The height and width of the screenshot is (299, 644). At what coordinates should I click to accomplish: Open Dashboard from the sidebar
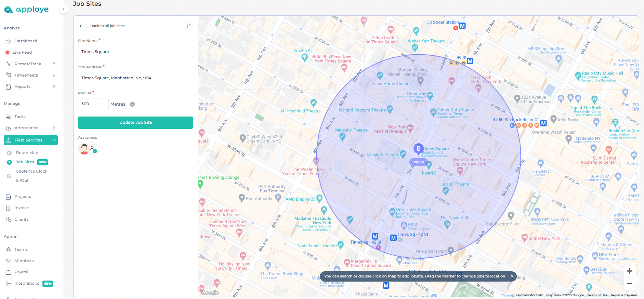[26, 41]
